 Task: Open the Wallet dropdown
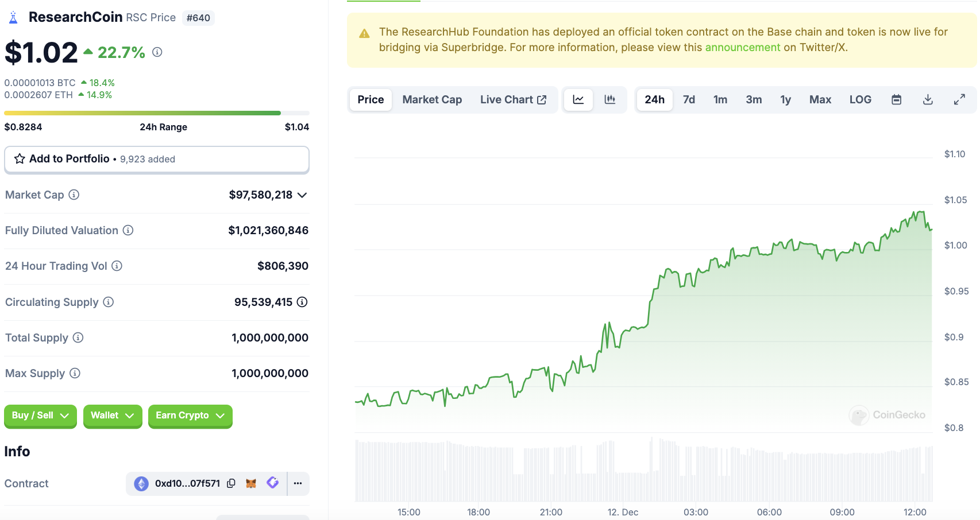click(112, 416)
